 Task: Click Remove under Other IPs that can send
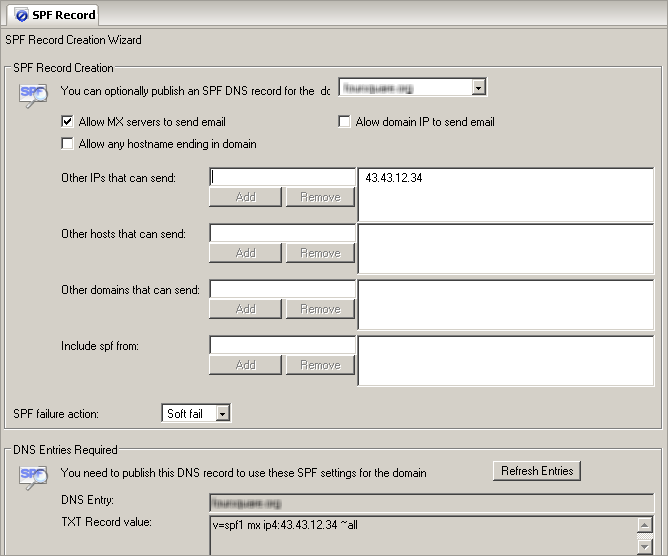click(x=320, y=197)
